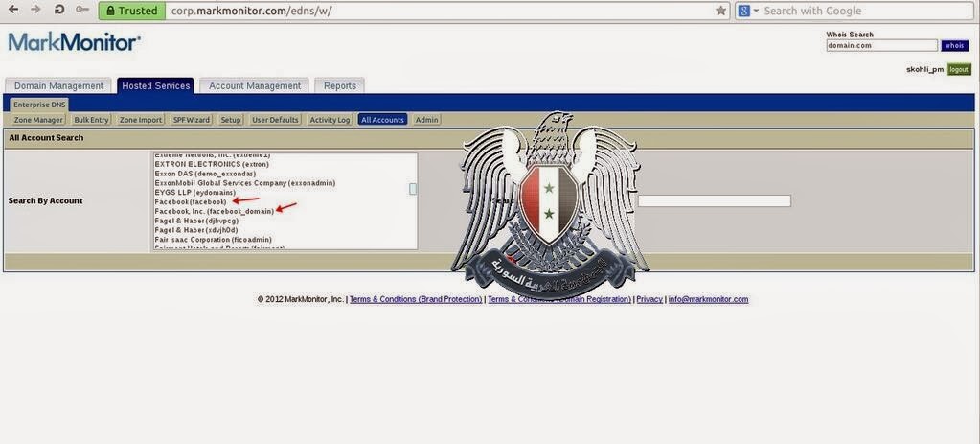Open User Defaults

(276, 120)
